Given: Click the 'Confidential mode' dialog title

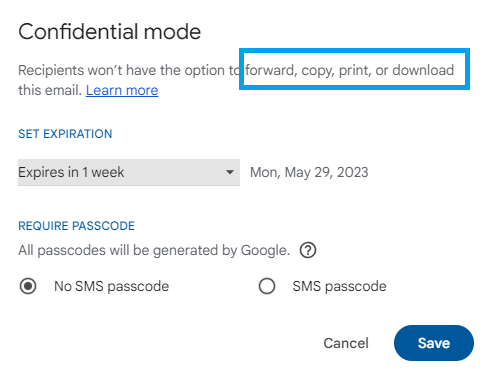Looking at the screenshot, I should pos(110,32).
